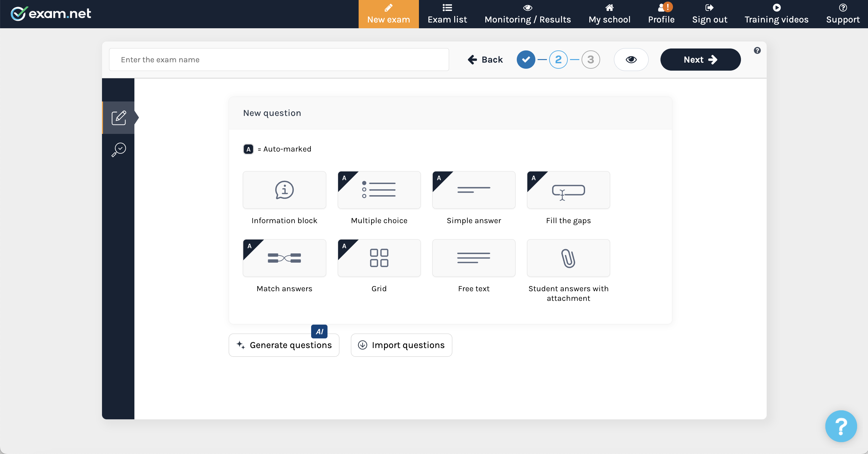Screen dimensions: 868x454
Task: Add a Free text question
Action: pos(473,258)
